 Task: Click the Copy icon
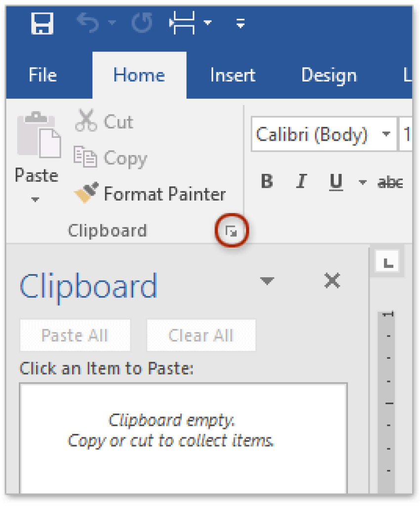tap(86, 157)
